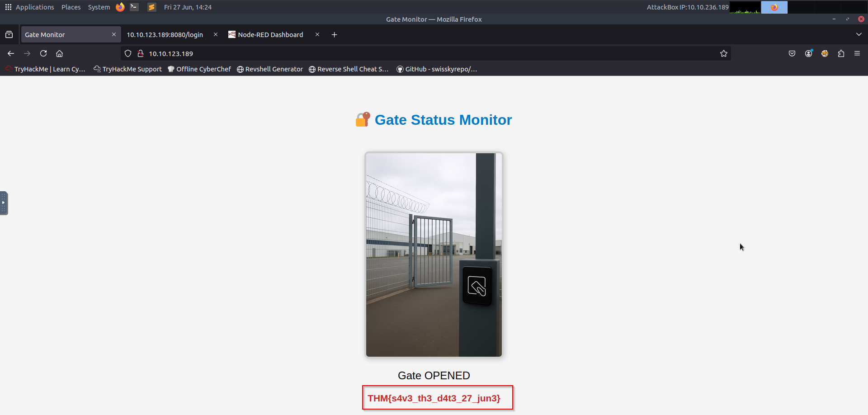The image size is (868, 415).
Task: Open the Applications menu
Action: [30, 7]
